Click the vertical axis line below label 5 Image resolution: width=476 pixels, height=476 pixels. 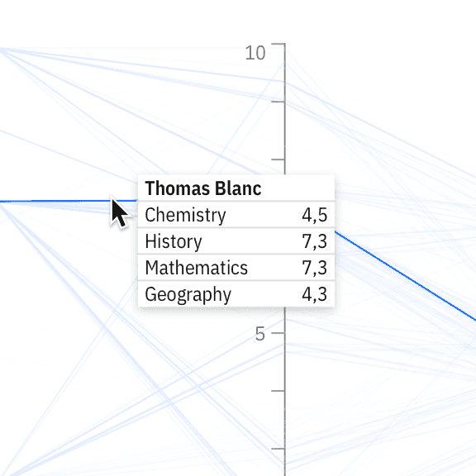click(285, 404)
